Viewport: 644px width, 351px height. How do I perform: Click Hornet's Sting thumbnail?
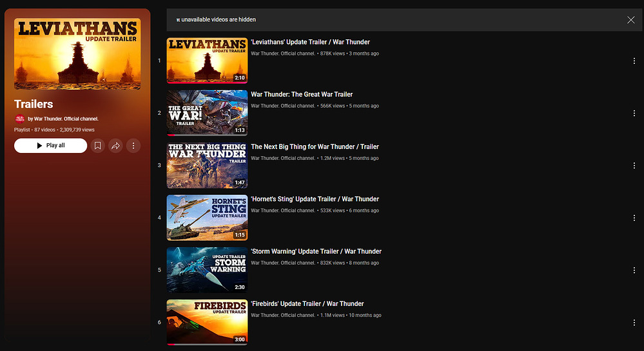(x=207, y=217)
